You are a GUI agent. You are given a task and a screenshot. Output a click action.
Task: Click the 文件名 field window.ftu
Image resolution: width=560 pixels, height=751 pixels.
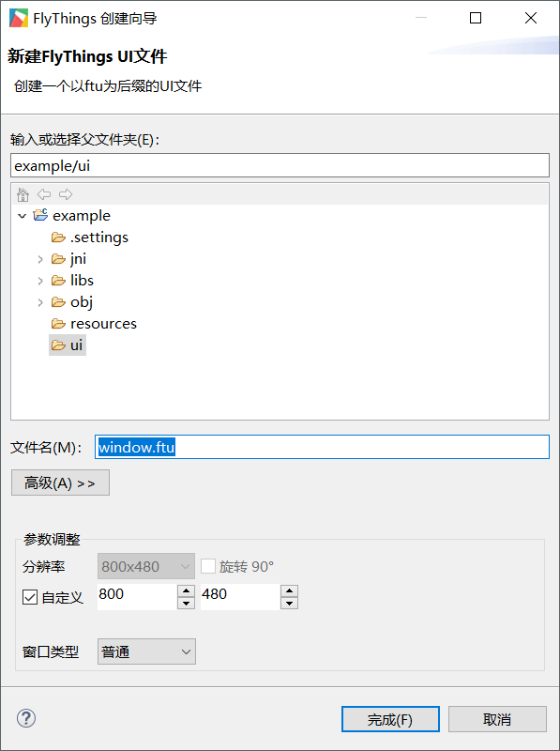(322, 447)
